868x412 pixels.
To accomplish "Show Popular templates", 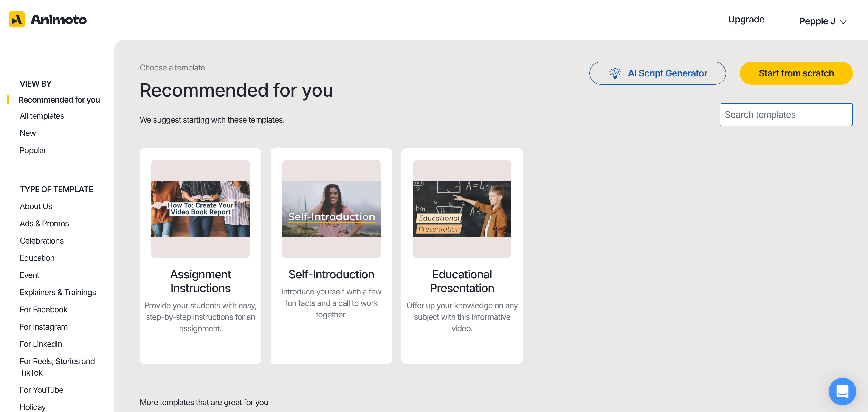I will (x=33, y=150).
